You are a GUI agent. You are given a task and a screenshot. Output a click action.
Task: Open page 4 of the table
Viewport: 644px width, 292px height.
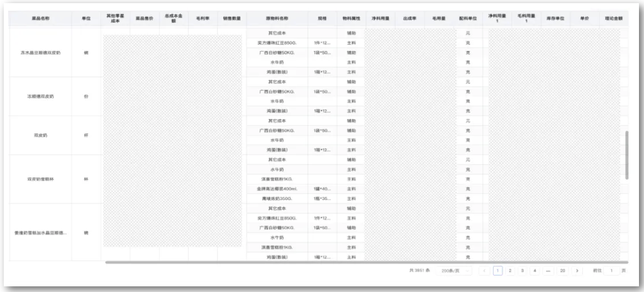[534, 271]
